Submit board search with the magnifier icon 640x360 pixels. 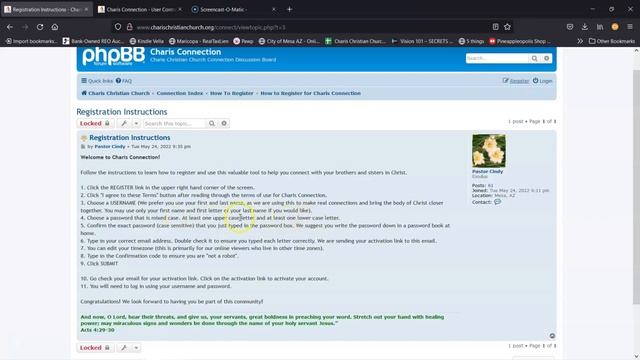point(534,58)
